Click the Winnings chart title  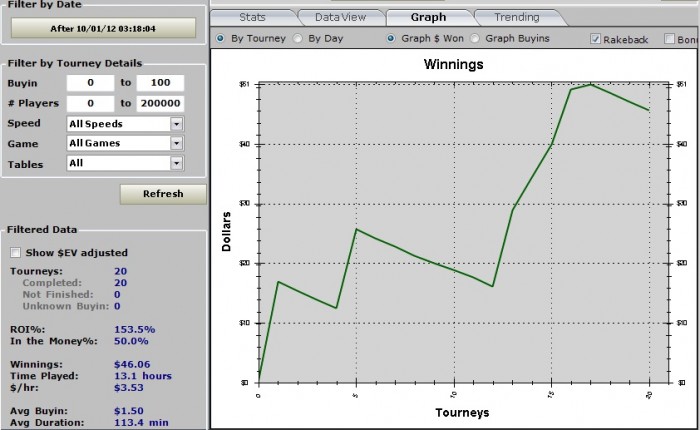click(453, 64)
